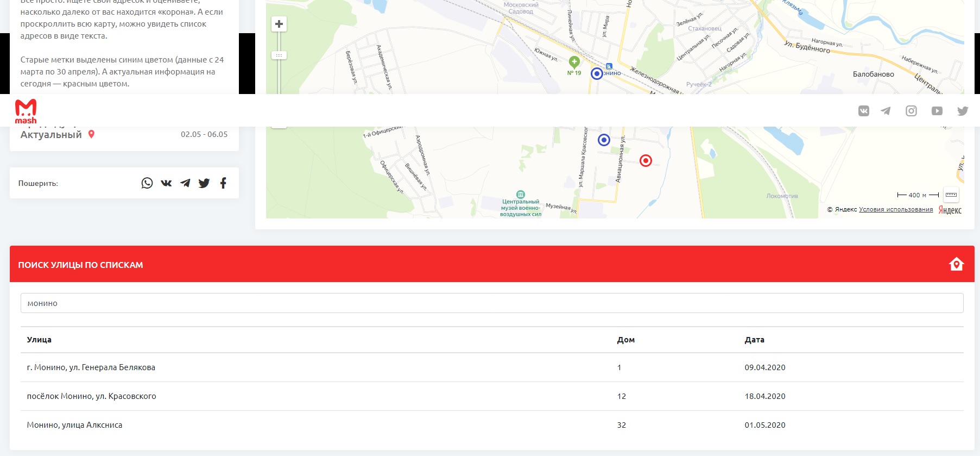The image size is (980, 456).
Task: Open Yandex terms of use link
Action: (x=896, y=209)
